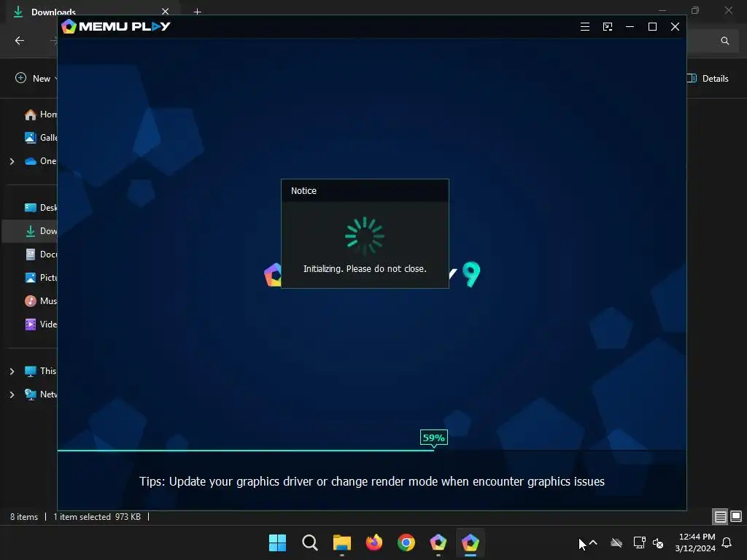
Task: Click the 59% progress indicator label
Action: tap(433, 437)
